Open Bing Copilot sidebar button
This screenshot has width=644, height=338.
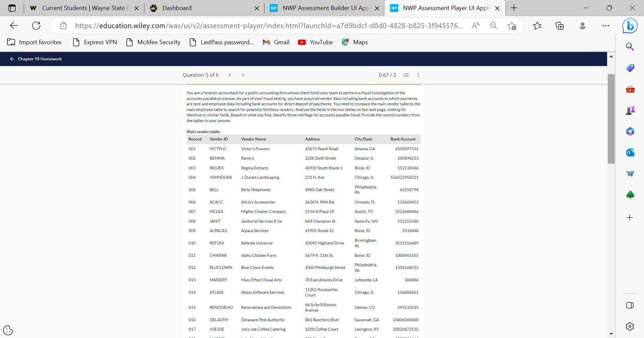click(630, 26)
